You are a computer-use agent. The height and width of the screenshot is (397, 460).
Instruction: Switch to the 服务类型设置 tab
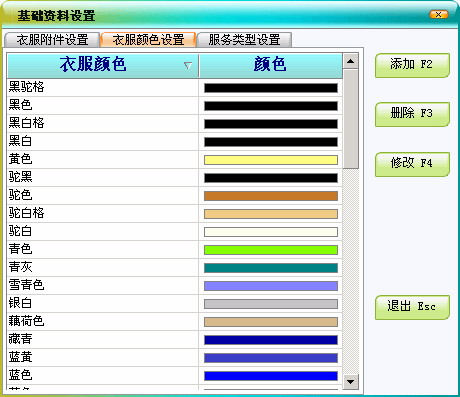point(244,40)
